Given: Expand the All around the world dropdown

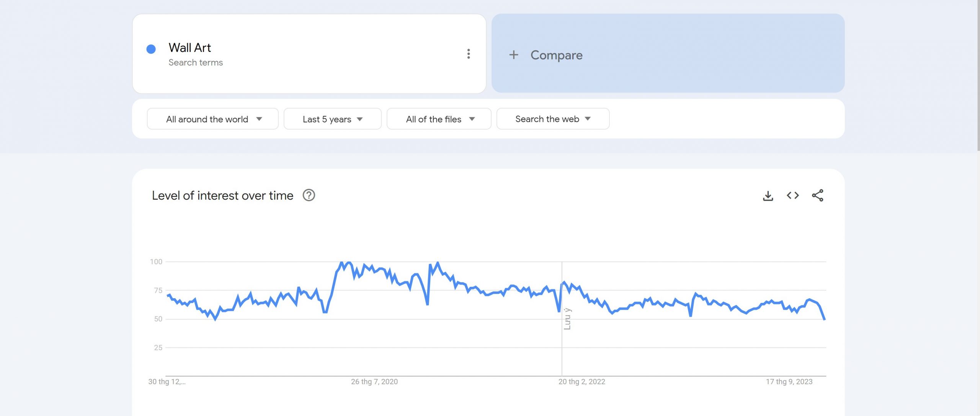Looking at the screenshot, I should click(212, 119).
